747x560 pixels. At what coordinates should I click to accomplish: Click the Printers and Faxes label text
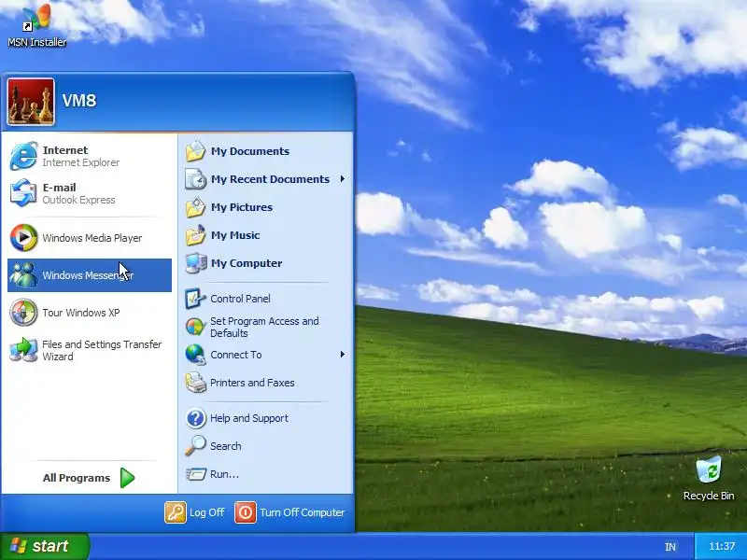(x=252, y=383)
